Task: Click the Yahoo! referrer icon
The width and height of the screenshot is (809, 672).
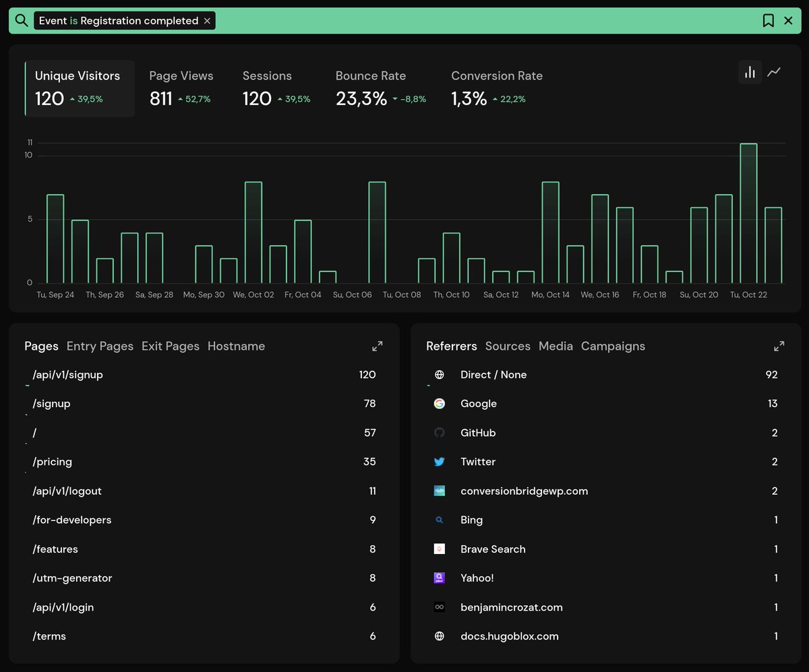Action: click(x=439, y=578)
